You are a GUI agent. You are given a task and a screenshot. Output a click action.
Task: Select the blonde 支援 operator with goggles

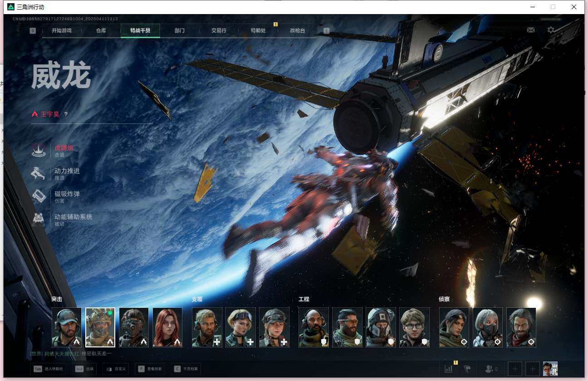point(240,327)
